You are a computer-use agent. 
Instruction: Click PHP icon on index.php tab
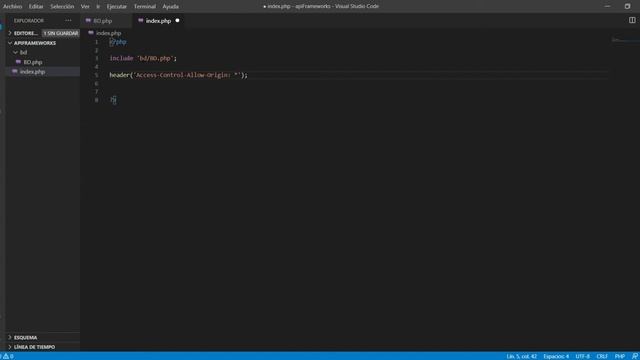[140, 20]
